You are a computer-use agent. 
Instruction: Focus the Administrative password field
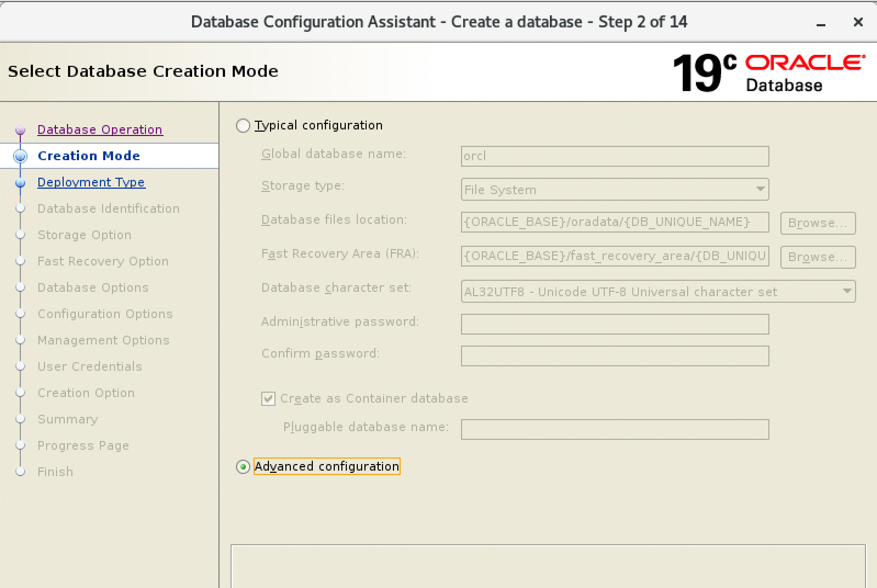tap(615, 324)
